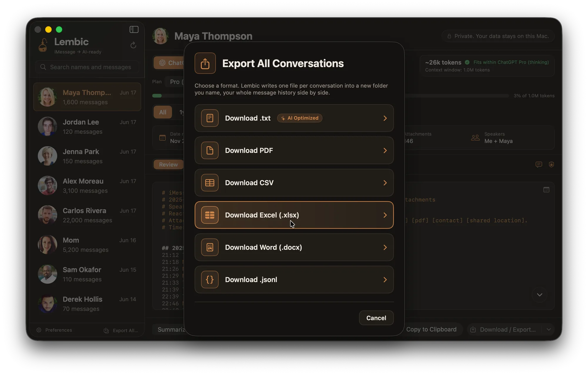Expand Download .jsonl chevron
The height and width of the screenshot is (375, 588).
[385, 280]
